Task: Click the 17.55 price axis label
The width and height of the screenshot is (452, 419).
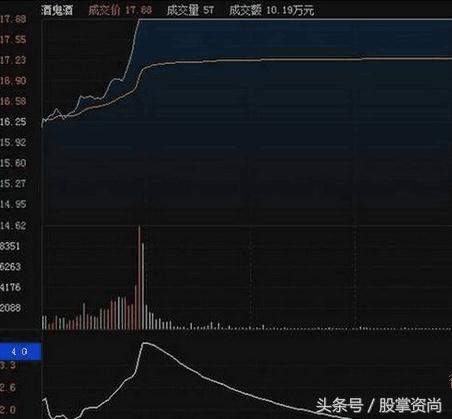Action: 13,40
